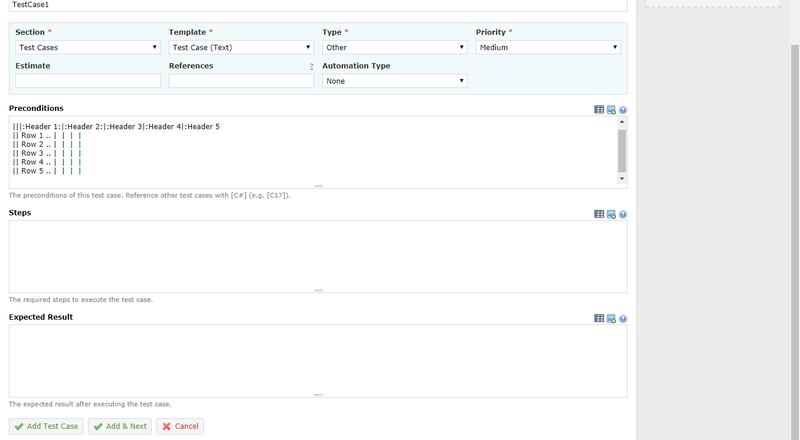Click the Preconditions scrollbar up arrow
800x440 pixels.
[x=621, y=122]
